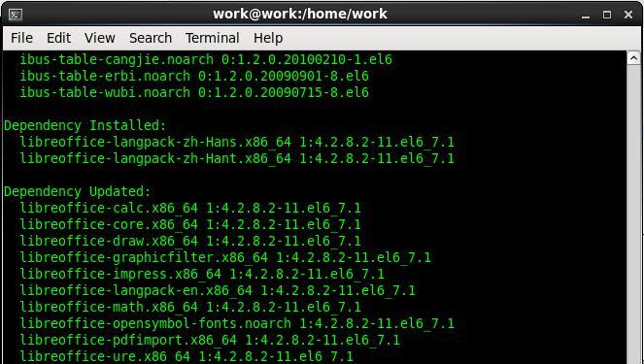Click the libreoffice-langpack-en.x86_64 line
Viewport: 644px width, 364px height.
[x=218, y=290]
